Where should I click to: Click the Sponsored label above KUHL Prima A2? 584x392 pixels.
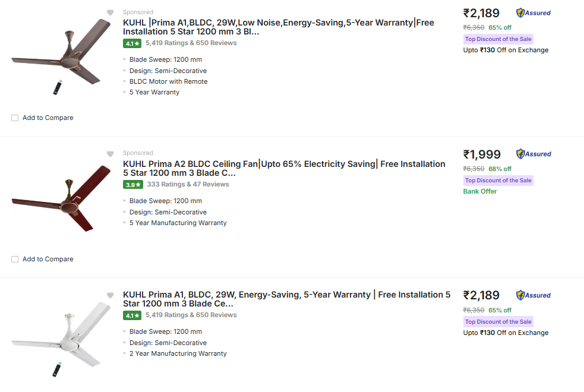point(138,153)
